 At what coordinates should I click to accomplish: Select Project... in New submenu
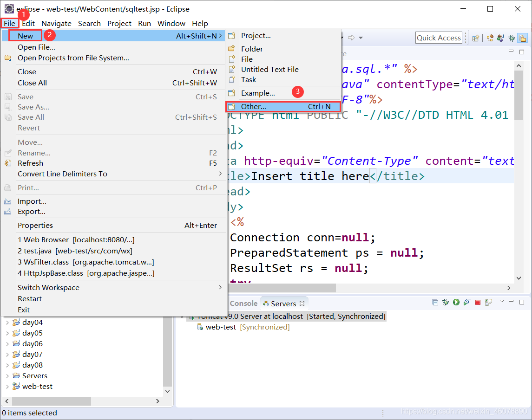click(283, 35)
